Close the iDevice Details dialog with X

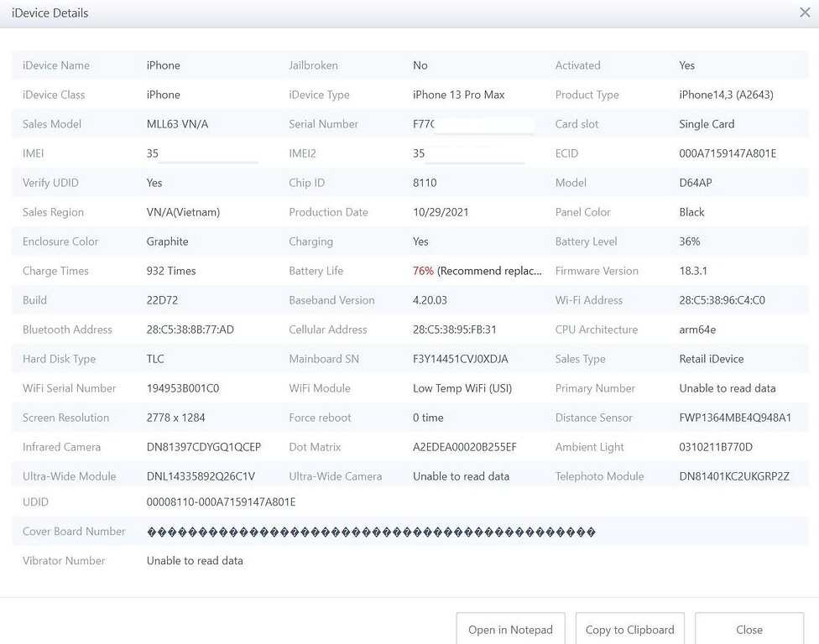[805, 13]
